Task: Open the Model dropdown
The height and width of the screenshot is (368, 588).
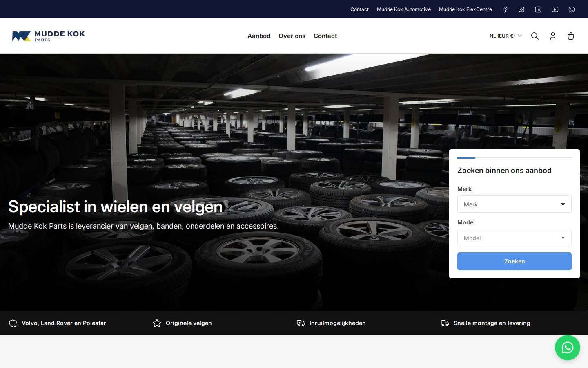Action: [x=514, y=238]
